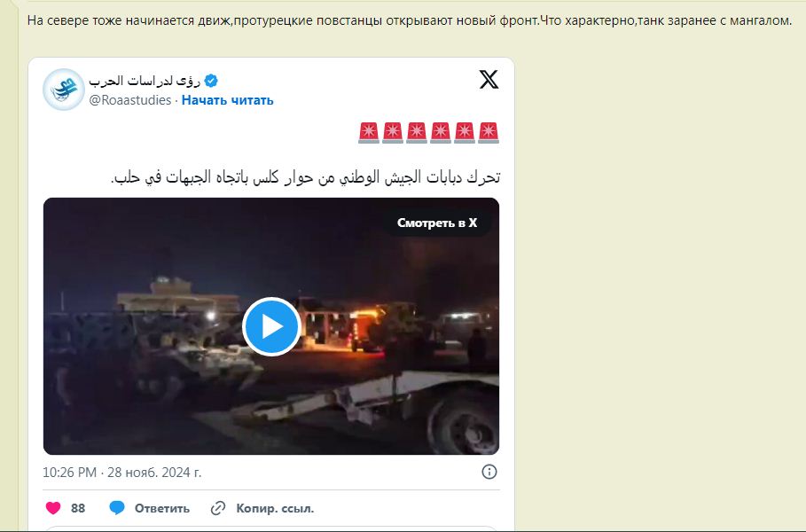Screen dimensions: 806x532
Task: Click the chain link copy icon
Action: coord(218,508)
